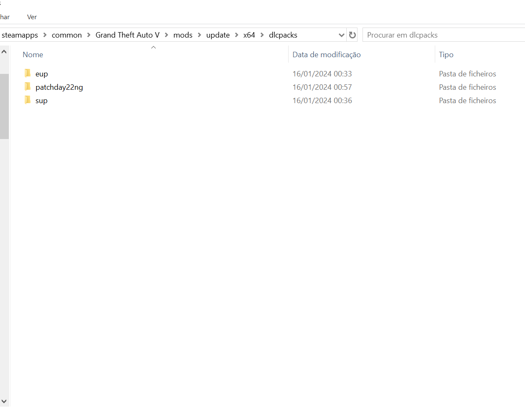Click Pasta de ficheiros in eup row

tap(467, 74)
